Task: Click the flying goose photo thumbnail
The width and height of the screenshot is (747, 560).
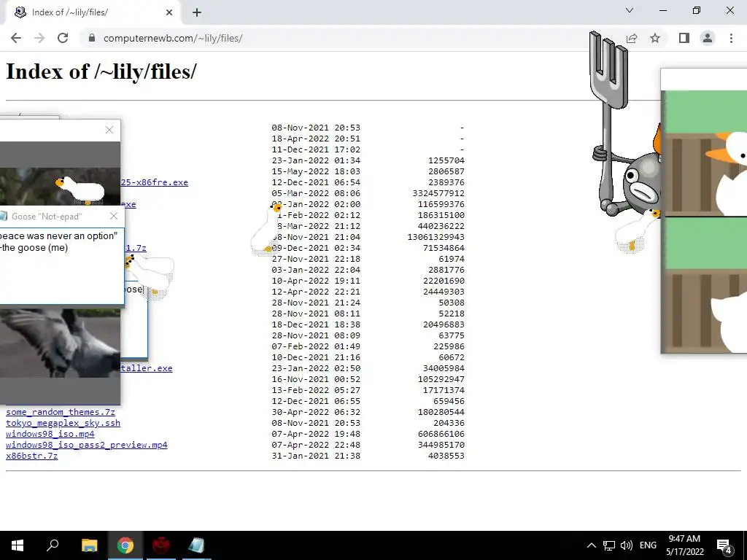Action: [60, 343]
